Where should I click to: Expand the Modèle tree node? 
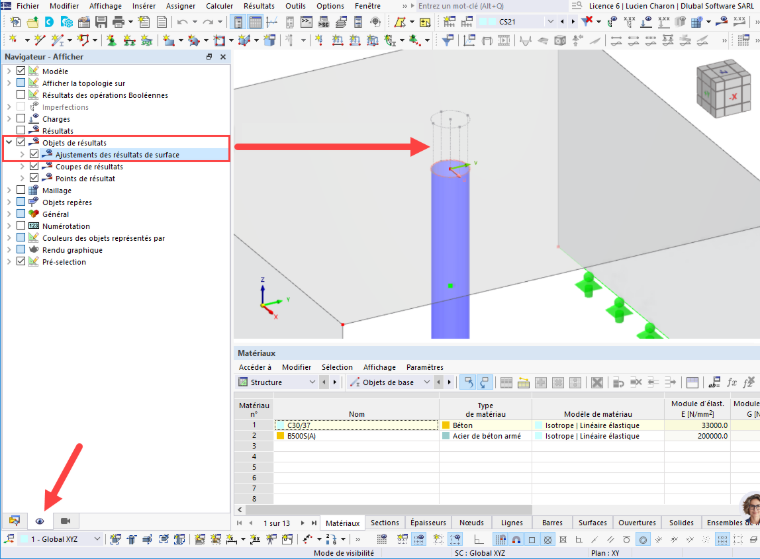[9, 71]
